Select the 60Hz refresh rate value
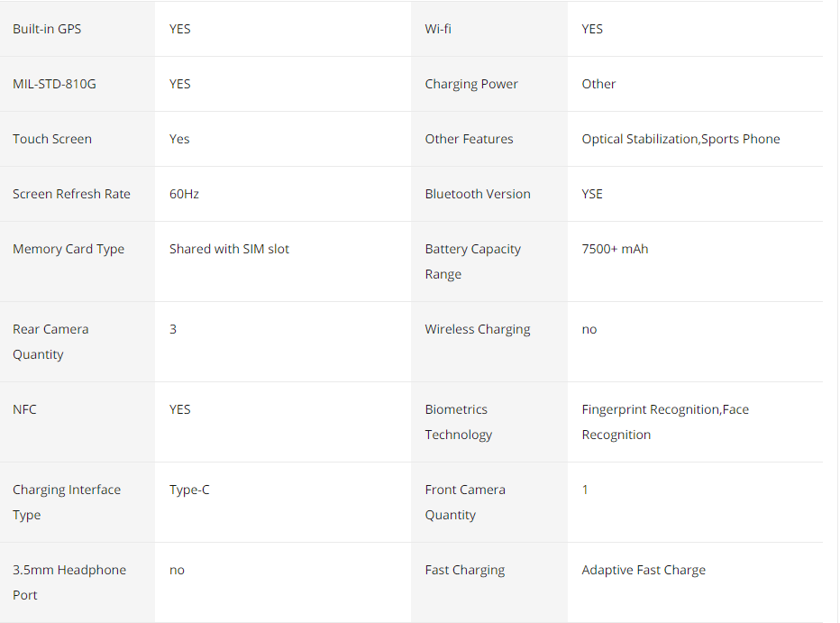The width and height of the screenshot is (840, 623). (184, 194)
